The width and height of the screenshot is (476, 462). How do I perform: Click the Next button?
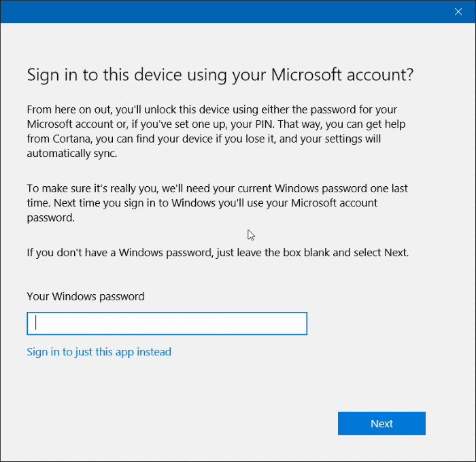pyautogui.click(x=381, y=423)
